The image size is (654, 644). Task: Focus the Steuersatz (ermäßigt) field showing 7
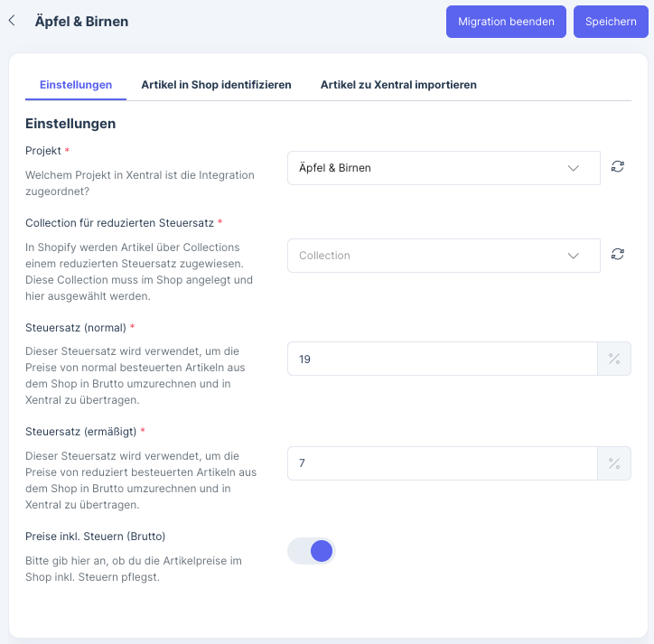click(442, 463)
